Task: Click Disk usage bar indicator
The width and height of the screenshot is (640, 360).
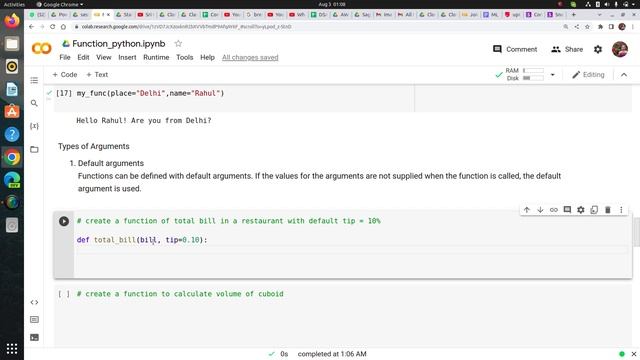Action: [533, 78]
